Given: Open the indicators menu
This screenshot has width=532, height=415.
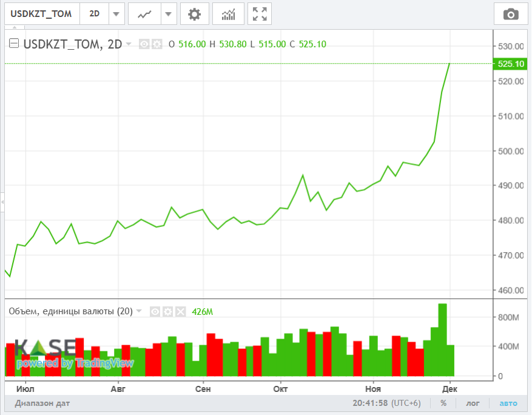Looking at the screenshot, I should tap(228, 14).
